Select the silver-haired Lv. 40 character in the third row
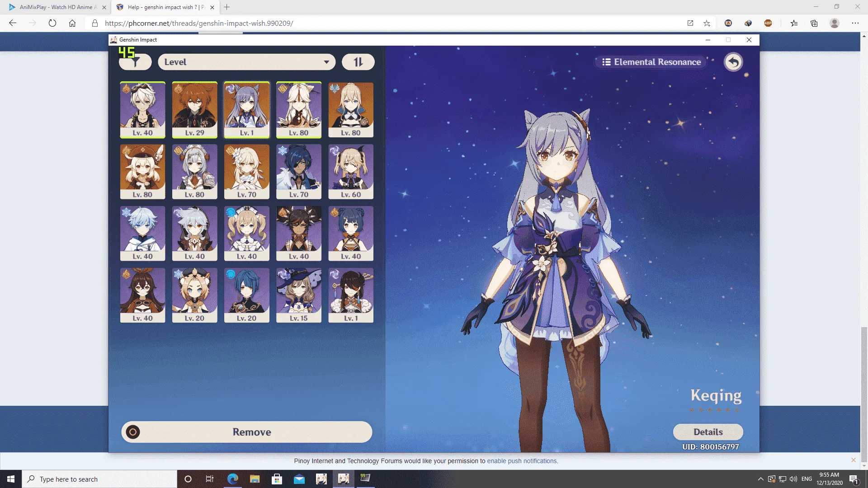The width and height of the screenshot is (868, 488). coord(194,234)
